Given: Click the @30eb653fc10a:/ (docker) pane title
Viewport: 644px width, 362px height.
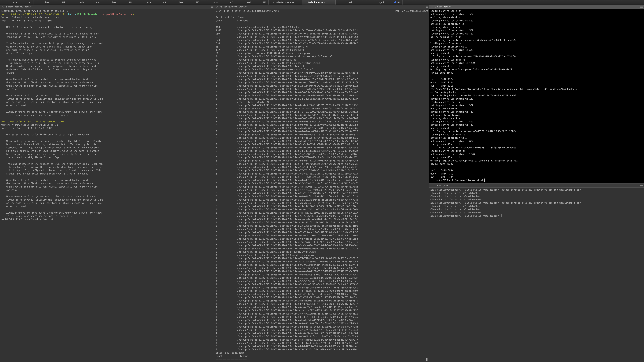Looking at the screenshot, I should tap(234, 7).
